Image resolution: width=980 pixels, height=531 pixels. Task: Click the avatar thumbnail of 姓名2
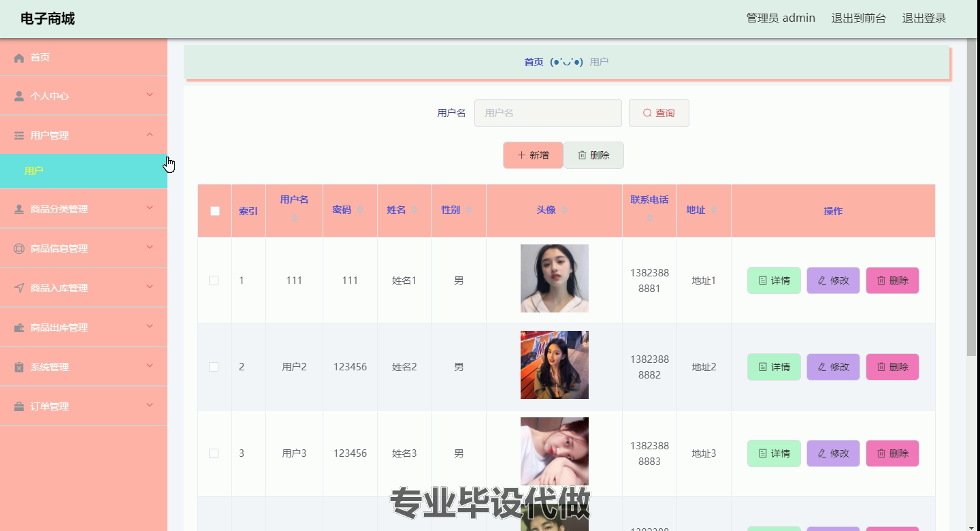tap(555, 365)
